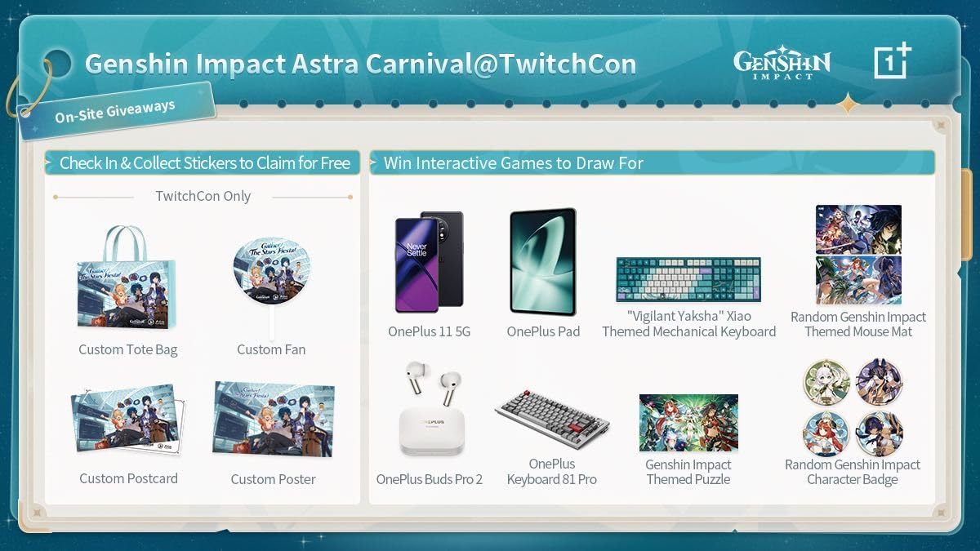This screenshot has width=980, height=551.
Task: Select the Custom Poster image
Action: pos(273,420)
